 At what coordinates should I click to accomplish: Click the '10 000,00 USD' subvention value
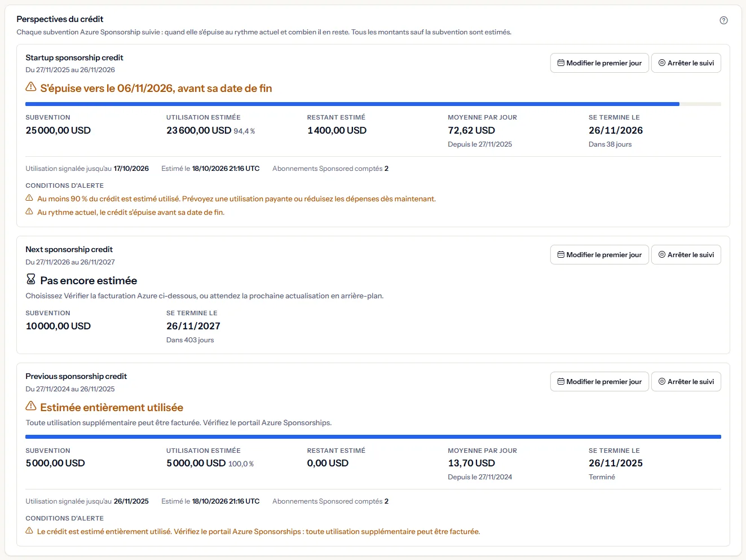(58, 326)
